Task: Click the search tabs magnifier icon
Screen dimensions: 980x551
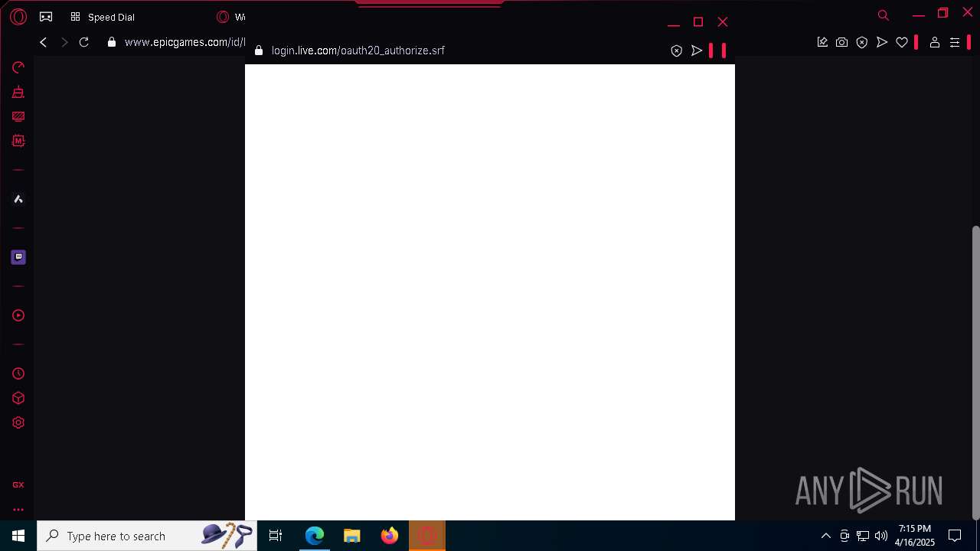Action: (x=883, y=15)
